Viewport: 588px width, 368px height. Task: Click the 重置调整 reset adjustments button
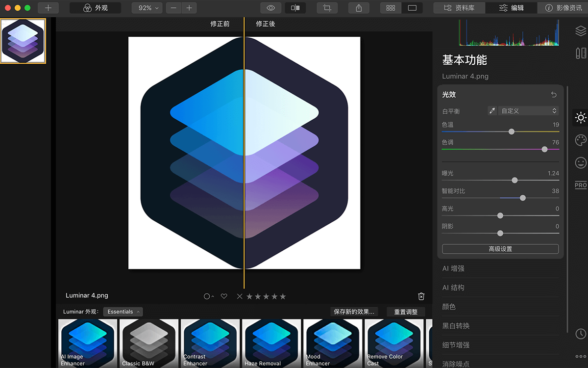(x=406, y=312)
